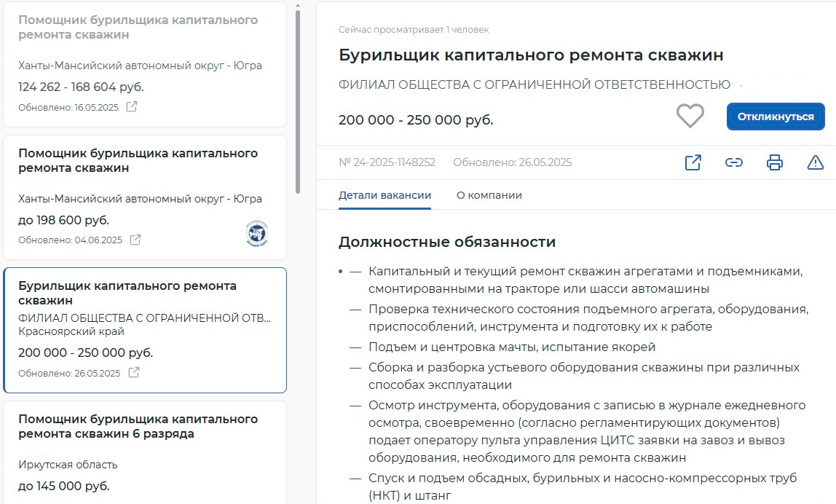836x504 pixels.
Task: Click the 124 262 - 168 604 руб. salary text
Action: pos(81,87)
